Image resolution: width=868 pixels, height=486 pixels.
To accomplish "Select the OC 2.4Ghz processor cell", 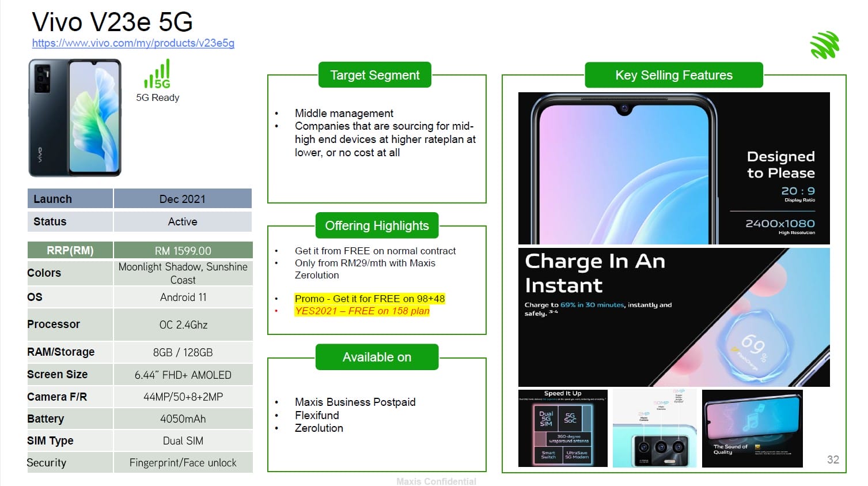I will coord(183,325).
